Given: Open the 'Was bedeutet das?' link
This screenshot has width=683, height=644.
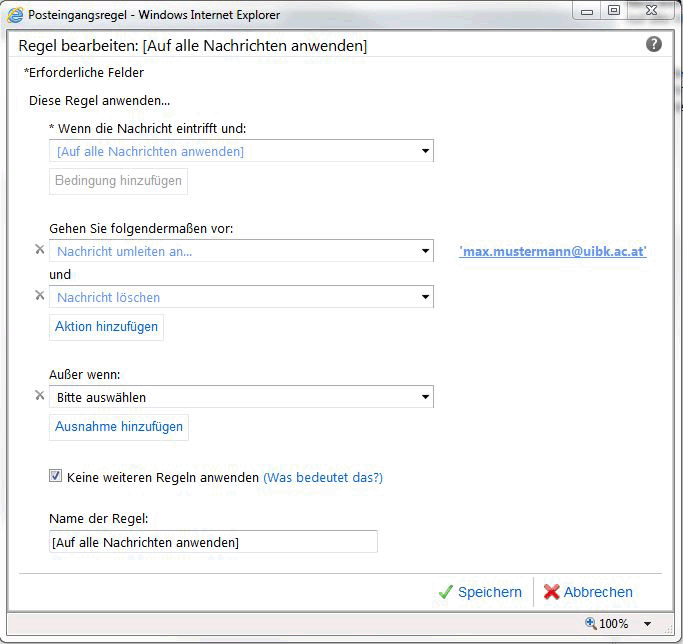Looking at the screenshot, I should 323,478.
